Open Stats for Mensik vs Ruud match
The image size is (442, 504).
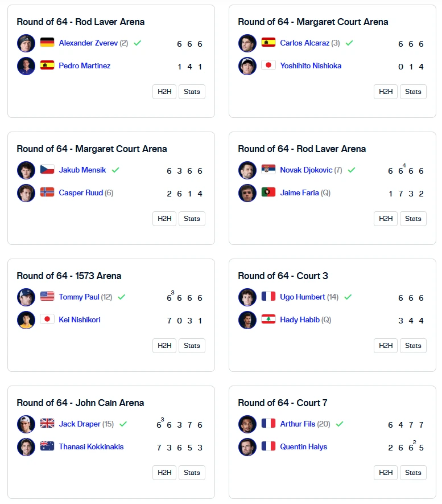click(x=192, y=219)
